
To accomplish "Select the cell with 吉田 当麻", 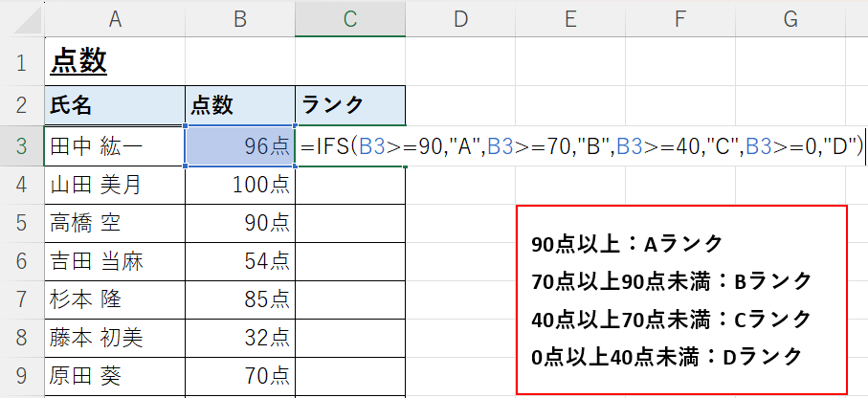I will (x=115, y=261).
